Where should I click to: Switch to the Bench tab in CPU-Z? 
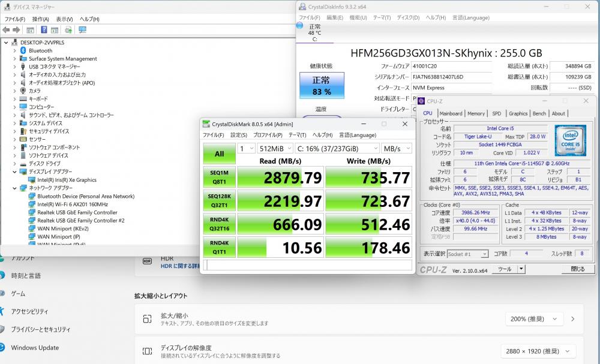pos(539,113)
